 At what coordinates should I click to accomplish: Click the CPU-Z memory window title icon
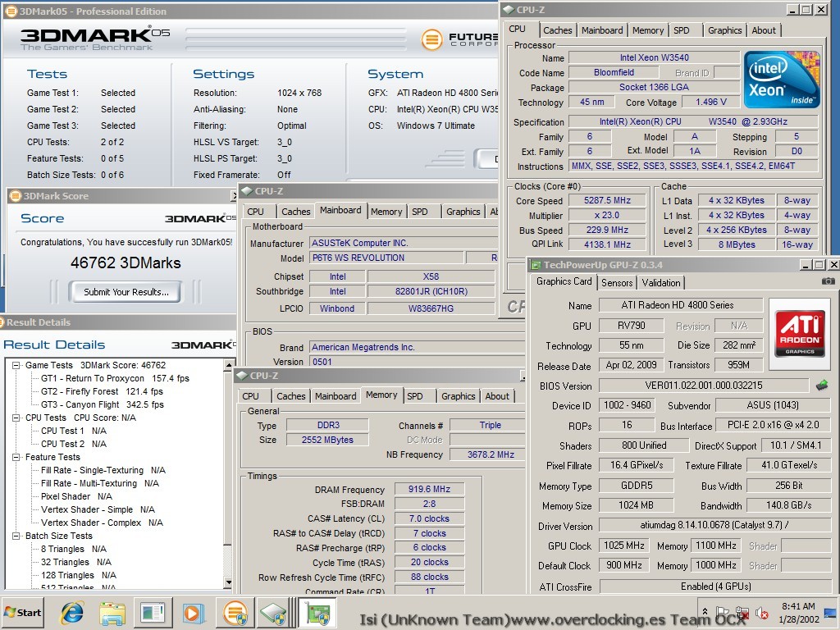pyautogui.click(x=242, y=376)
